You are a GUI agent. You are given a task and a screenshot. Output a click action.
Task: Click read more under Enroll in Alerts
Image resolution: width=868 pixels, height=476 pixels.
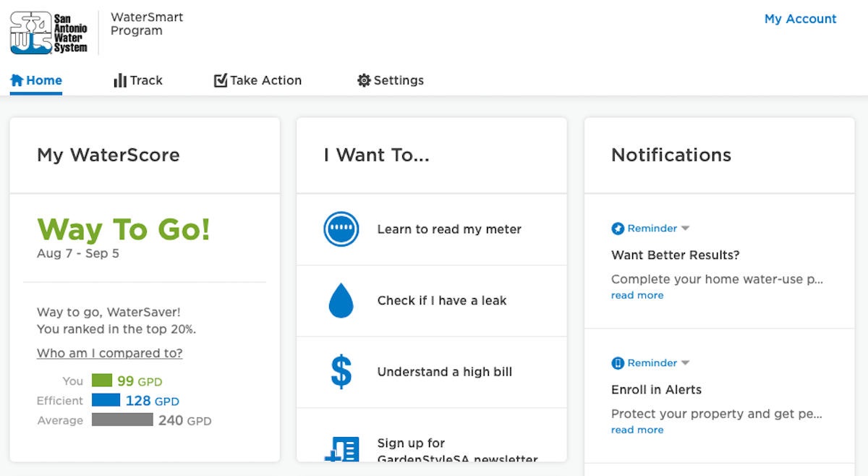[637, 430]
